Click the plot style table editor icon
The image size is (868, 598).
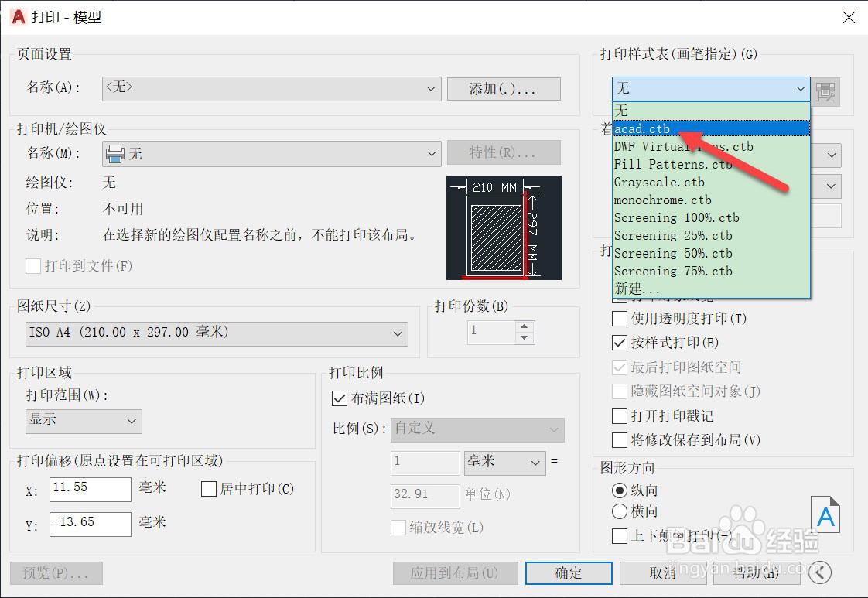pos(825,91)
